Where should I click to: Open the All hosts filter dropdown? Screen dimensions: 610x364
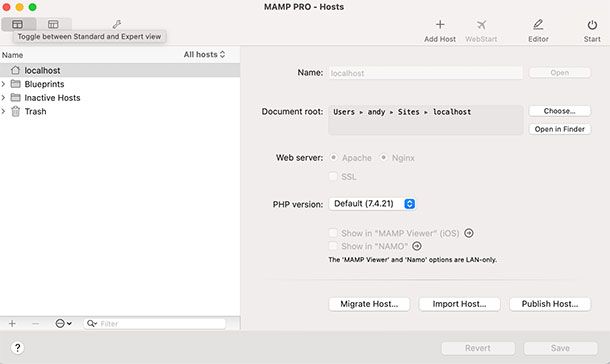(204, 54)
